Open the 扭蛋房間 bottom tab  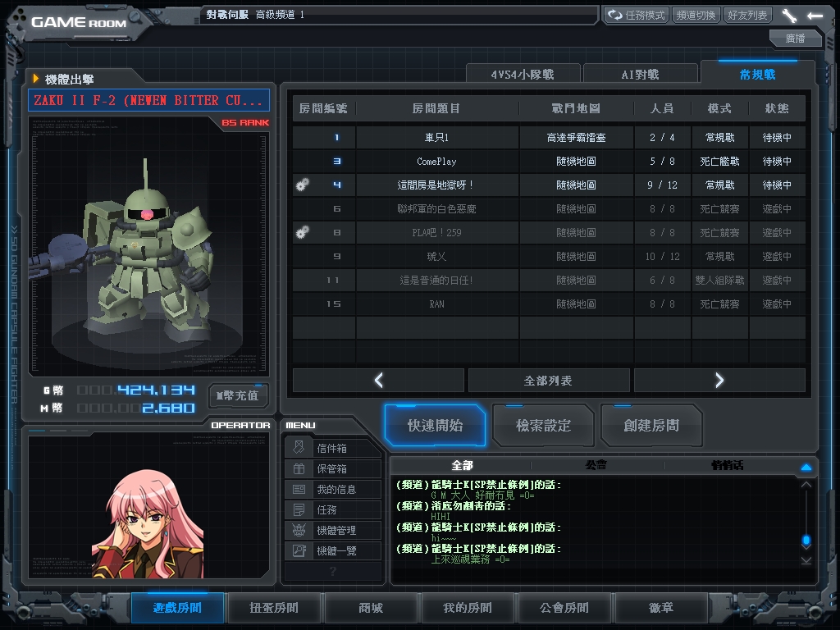pyautogui.click(x=274, y=608)
